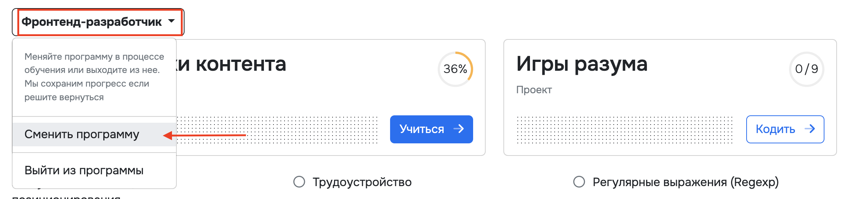
Task: Select the Регулярные выражения (Regexp) circle marker
Action: 579,182
